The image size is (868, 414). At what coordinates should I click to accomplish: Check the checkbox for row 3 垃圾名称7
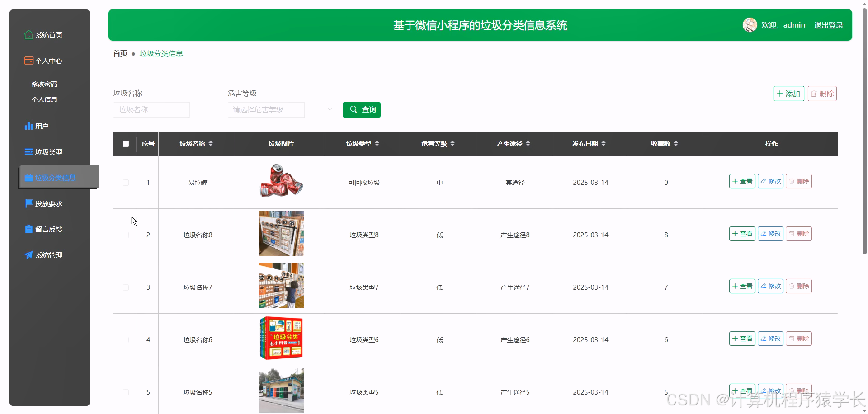tap(125, 287)
